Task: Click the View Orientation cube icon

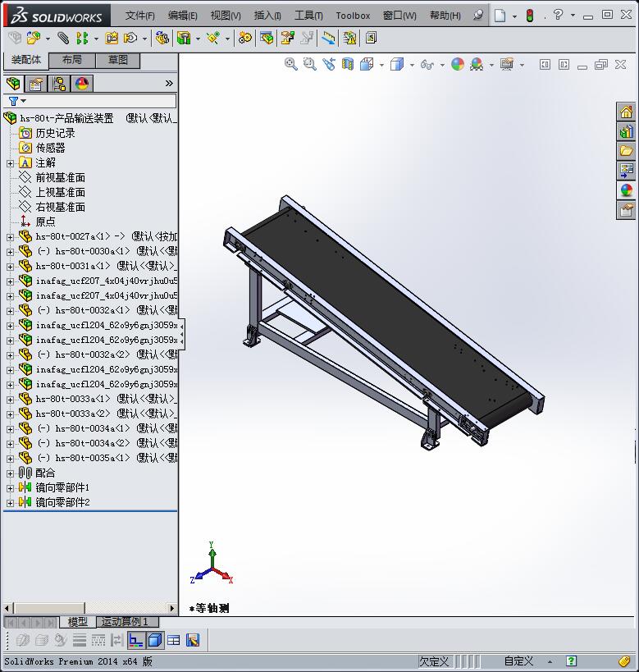Action: pos(367,64)
